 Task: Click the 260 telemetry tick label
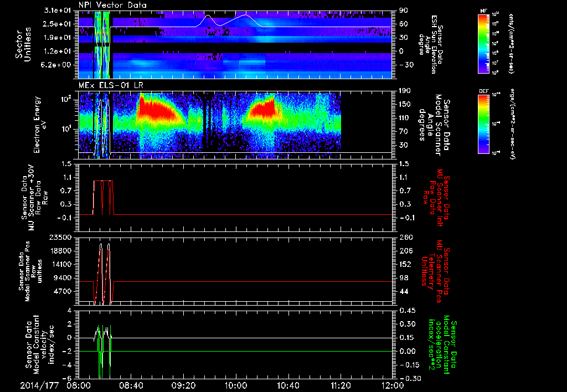click(405, 237)
